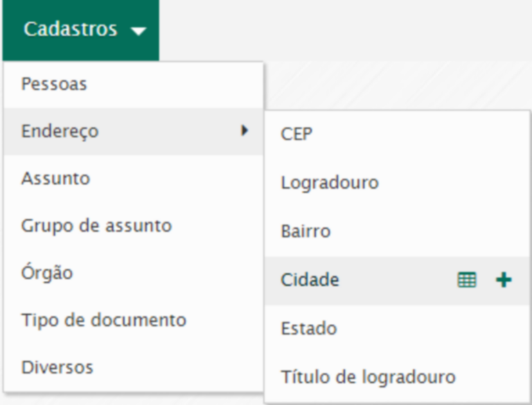Dismiss menus by clicking the patterned page background
The image size is (532, 405).
pos(395,83)
